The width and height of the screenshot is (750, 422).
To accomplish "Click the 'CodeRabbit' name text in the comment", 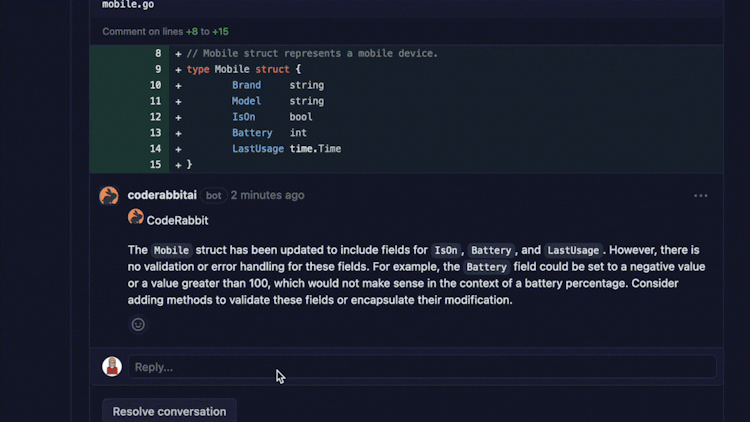I will click(177, 219).
